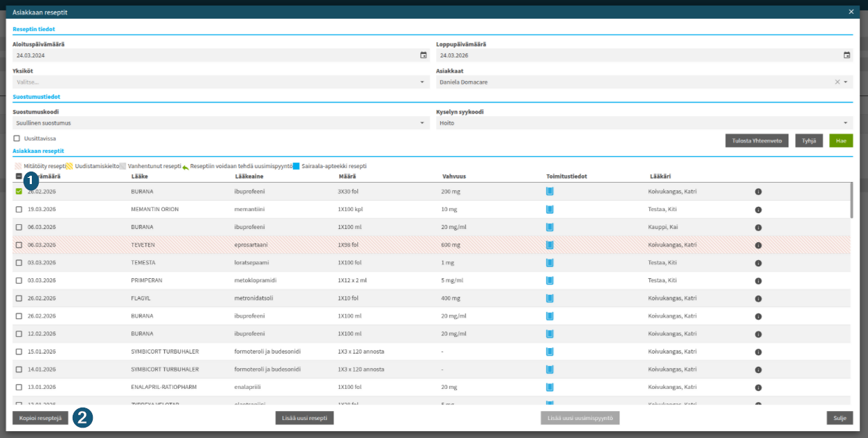868x438 pixels.
Task: Toggle the select-all checkbox in table header
Action: (x=19, y=176)
